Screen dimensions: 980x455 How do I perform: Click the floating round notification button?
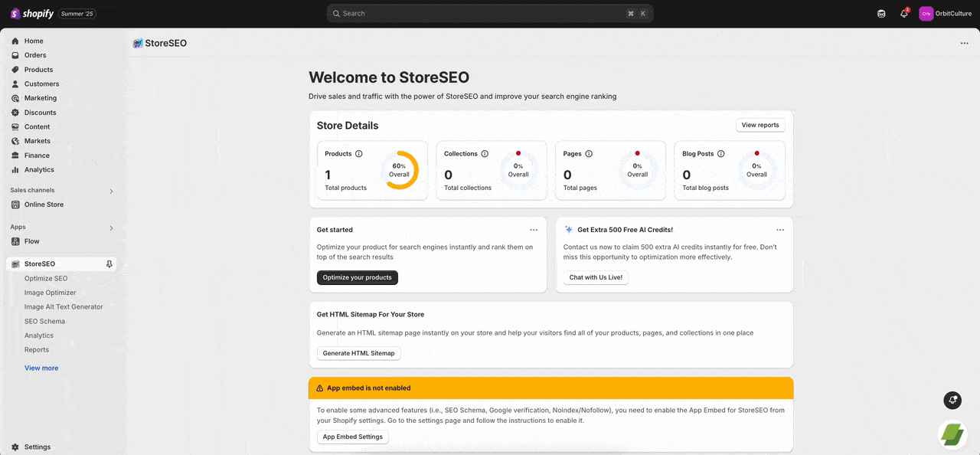click(952, 400)
